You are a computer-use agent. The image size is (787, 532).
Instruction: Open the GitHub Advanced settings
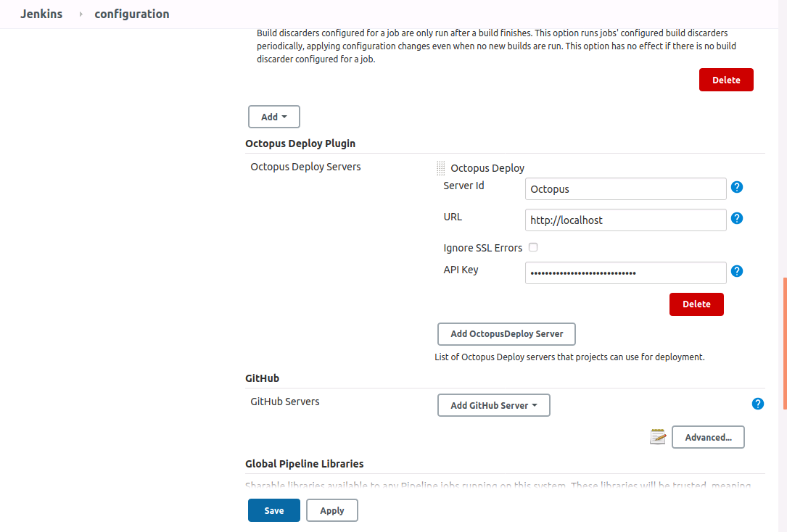click(x=708, y=437)
